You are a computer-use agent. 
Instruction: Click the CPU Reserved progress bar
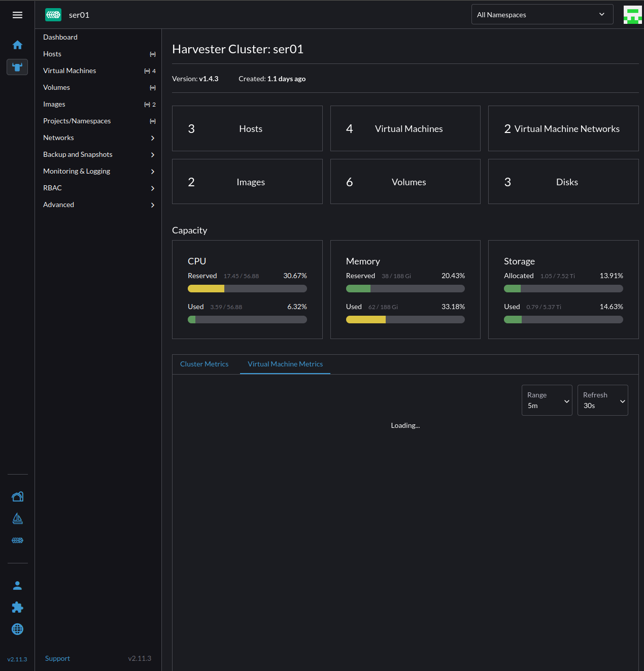[247, 289]
